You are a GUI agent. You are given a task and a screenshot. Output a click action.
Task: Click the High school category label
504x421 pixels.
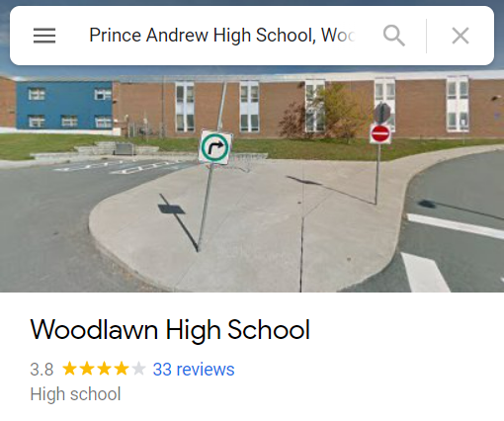75,394
